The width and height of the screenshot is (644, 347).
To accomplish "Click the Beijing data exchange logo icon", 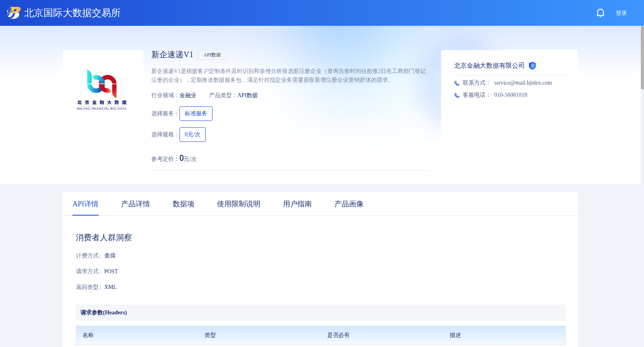I will [14, 13].
